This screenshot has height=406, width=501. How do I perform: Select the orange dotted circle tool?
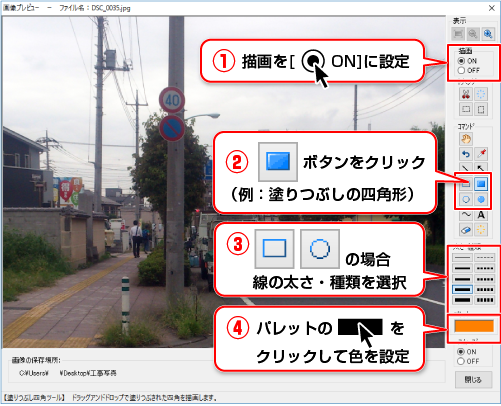click(481, 230)
